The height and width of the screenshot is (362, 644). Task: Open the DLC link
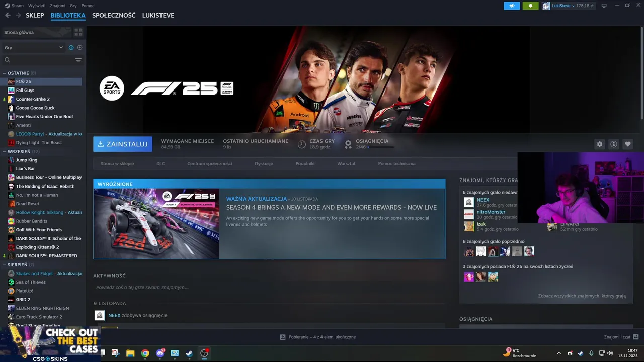[x=160, y=164]
